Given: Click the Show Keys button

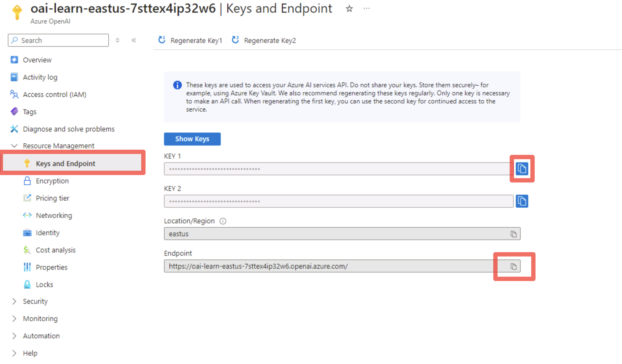Looking at the screenshot, I should coord(192,139).
